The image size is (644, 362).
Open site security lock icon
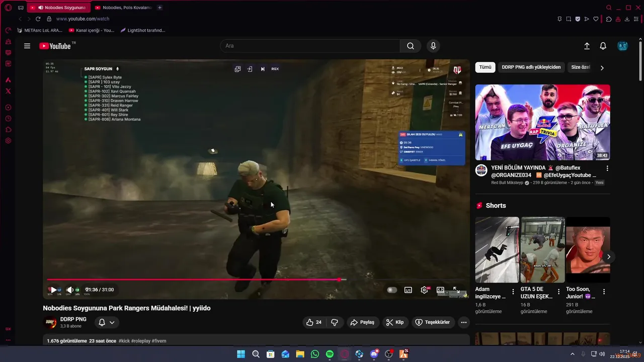(49, 19)
